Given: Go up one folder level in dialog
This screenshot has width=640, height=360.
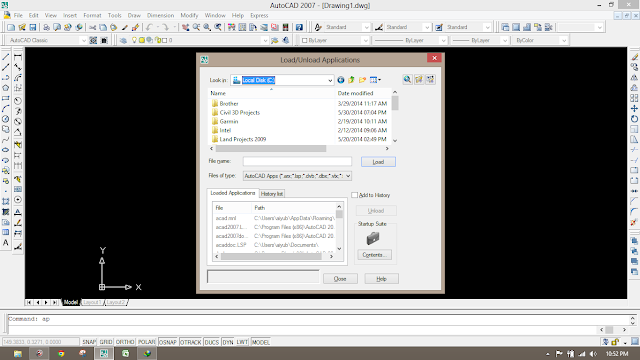Looking at the screenshot, I should [351, 80].
